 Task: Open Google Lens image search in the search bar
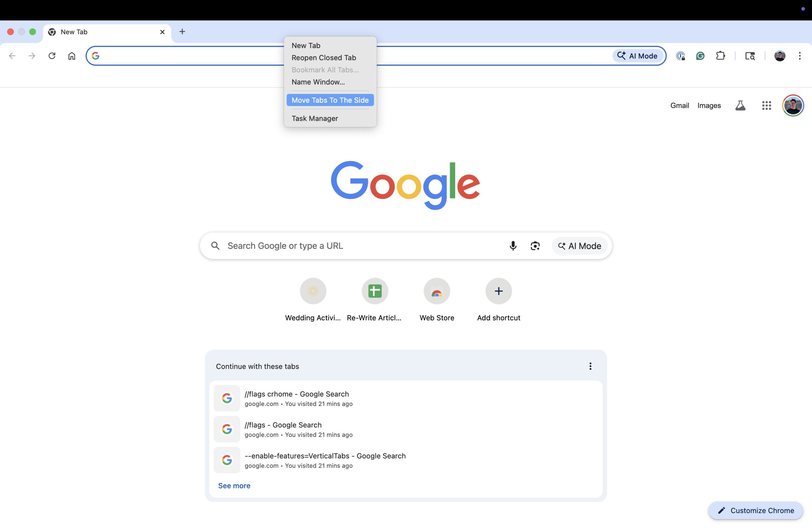[535, 245]
